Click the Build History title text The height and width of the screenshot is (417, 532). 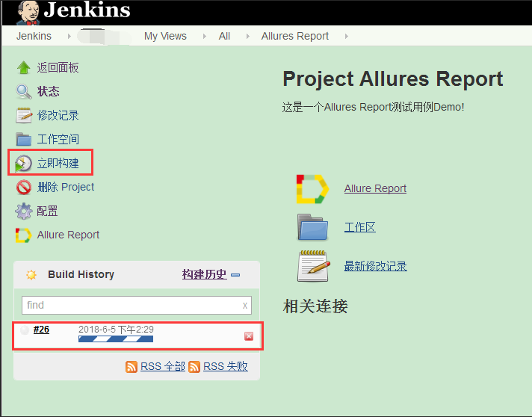click(81, 274)
